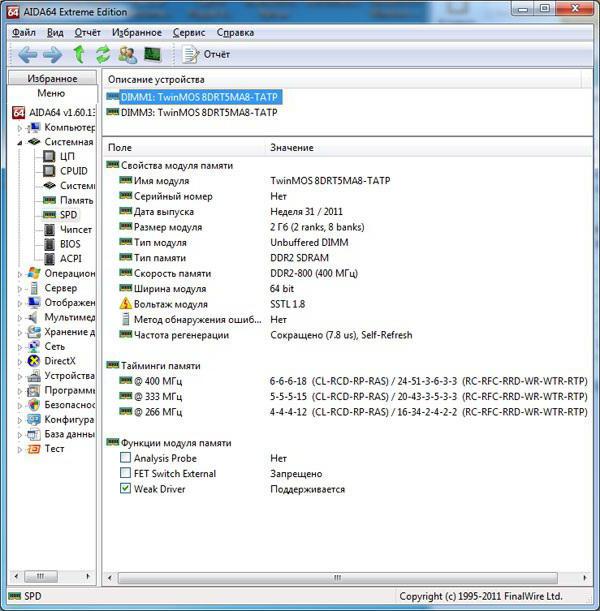
Task: Open the Файл menu
Action: (x=24, y=32)
